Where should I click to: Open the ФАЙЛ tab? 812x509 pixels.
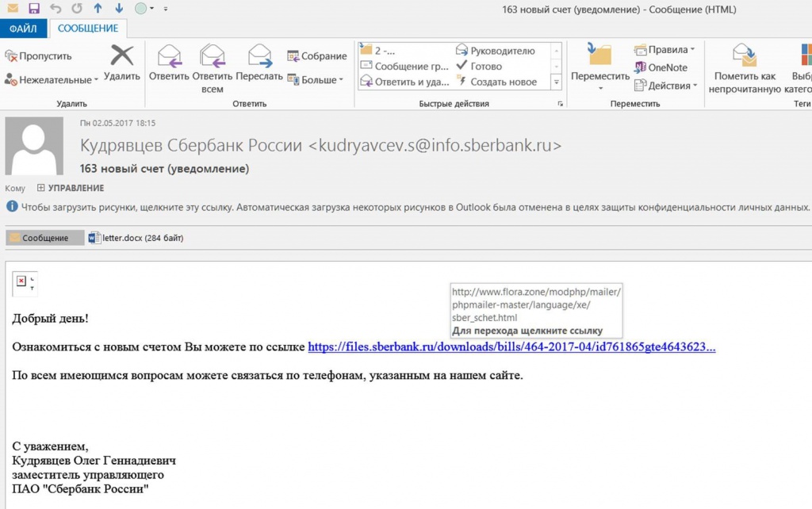(x=23, y=29)
